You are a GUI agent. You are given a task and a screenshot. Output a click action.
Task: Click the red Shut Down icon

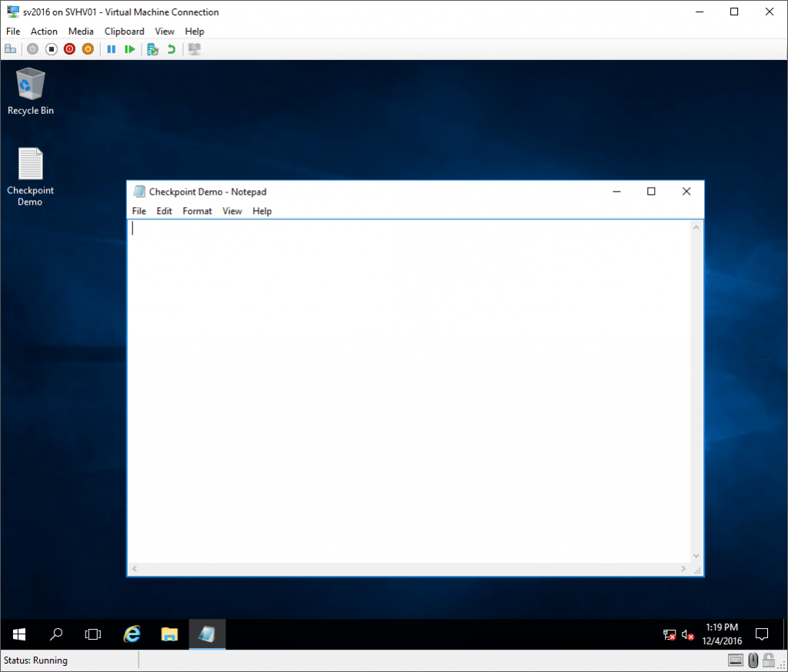coord(70,49)
